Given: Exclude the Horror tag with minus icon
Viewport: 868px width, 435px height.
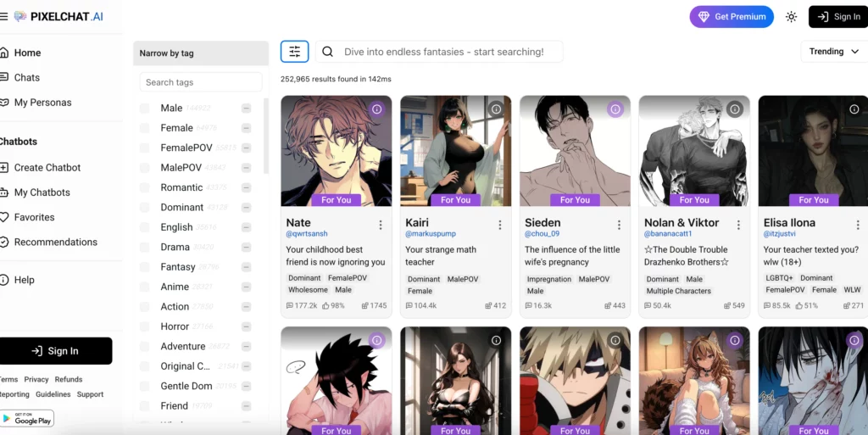Looking at the screenshot, I should pos(247,326).
